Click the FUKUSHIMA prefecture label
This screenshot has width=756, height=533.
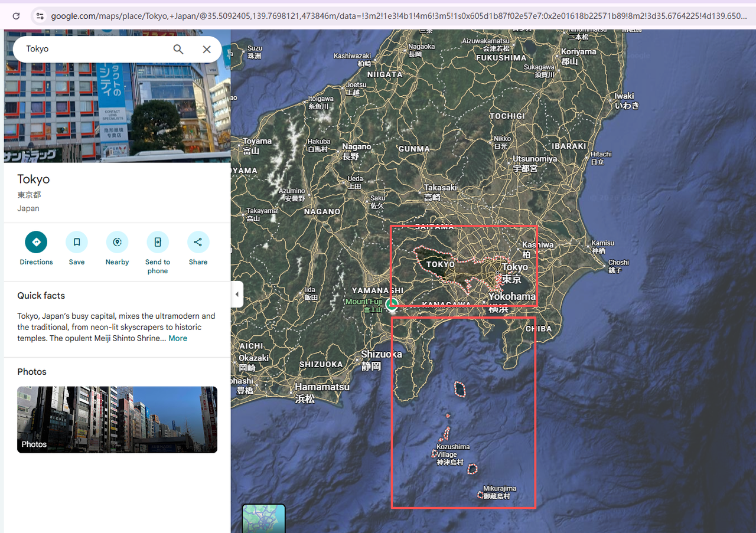pyautogui.click(x=501, y=58)
